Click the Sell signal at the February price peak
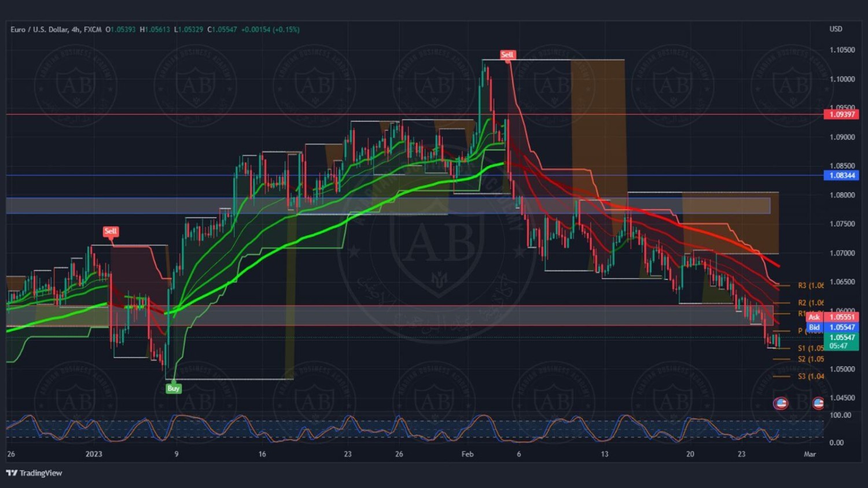 [x=507, y=55]
